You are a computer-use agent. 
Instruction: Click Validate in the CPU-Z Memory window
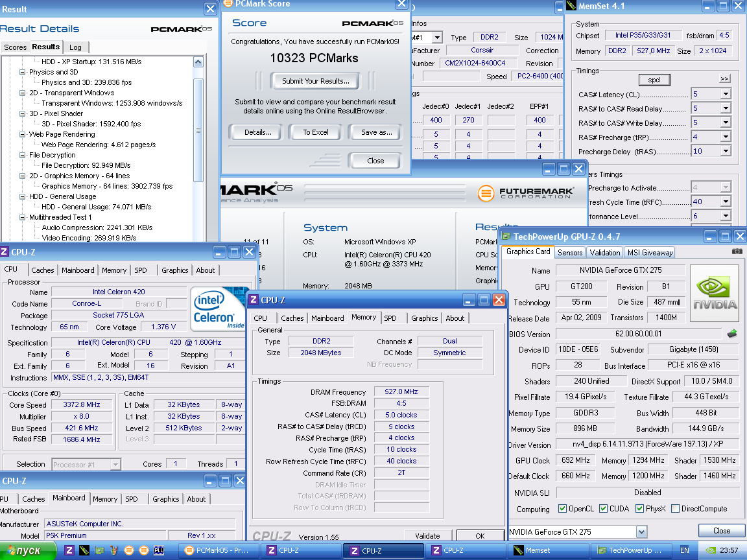point(427,536)
